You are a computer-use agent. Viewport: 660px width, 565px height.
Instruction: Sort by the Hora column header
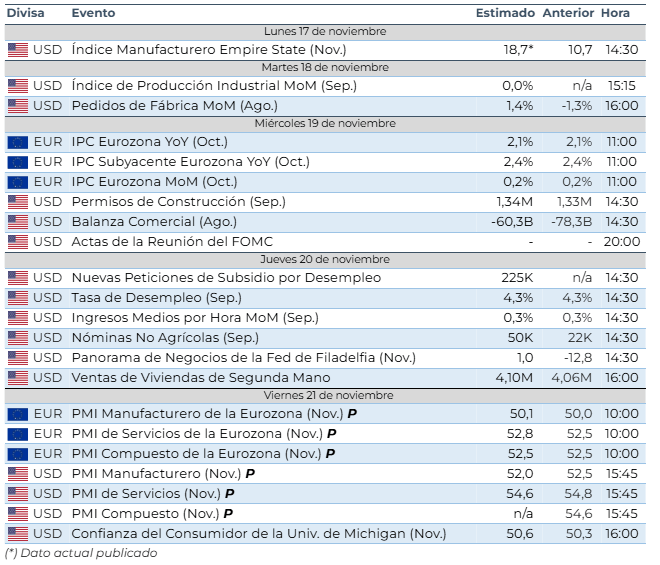(616, 13)
